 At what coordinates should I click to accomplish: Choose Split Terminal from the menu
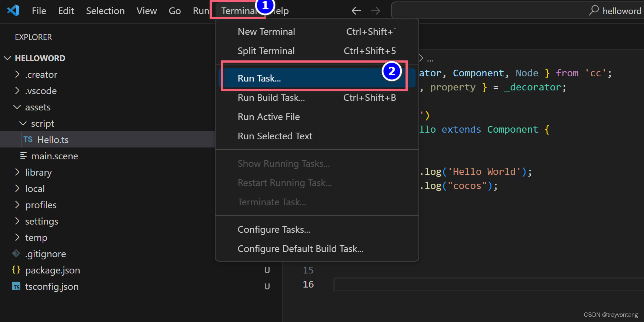(x=317, y=51)
